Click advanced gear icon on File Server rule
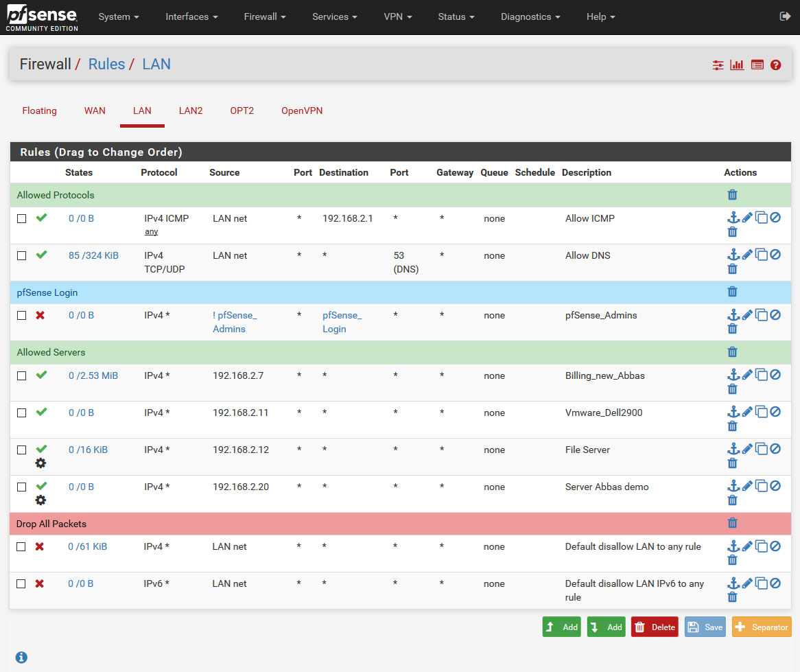The height and width of the screenshot is (672, 800). point(40,463)
